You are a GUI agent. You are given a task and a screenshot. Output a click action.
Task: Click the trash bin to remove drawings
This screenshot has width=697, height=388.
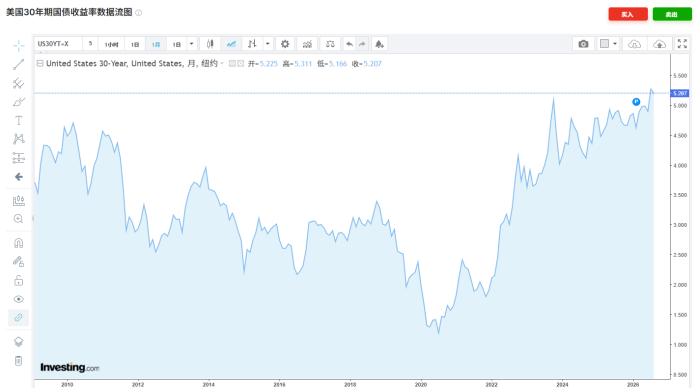(x=19, y=361)
